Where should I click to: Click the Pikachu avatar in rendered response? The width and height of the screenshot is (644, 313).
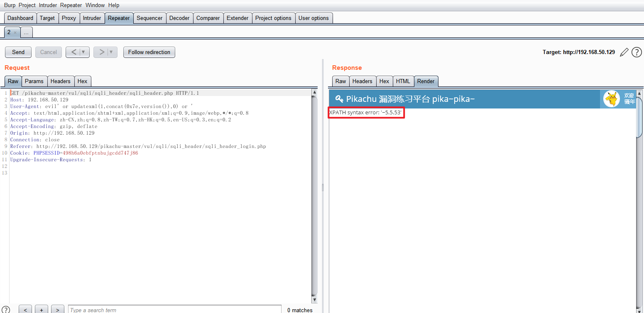click(611, 99)
